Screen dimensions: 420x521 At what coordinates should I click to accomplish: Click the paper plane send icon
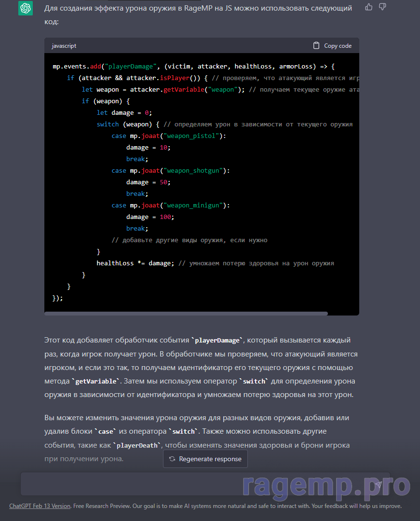click(x=378, y=485)
